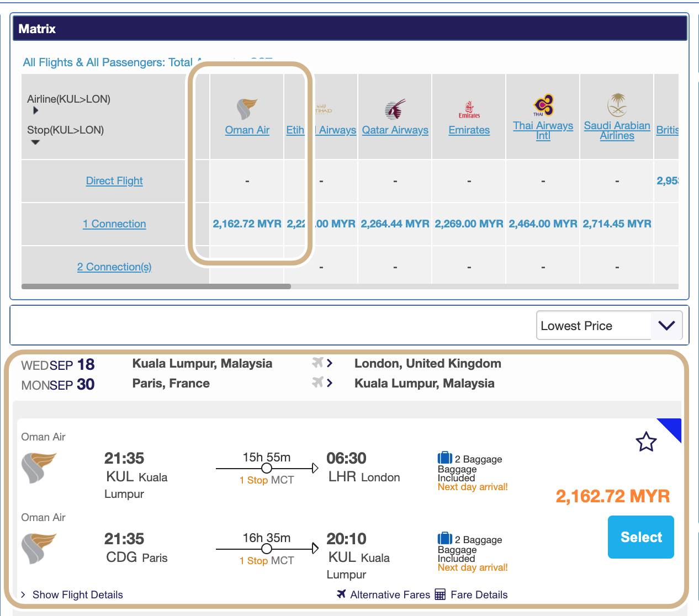
Task: Favorite this flight with the star icon
Action: [645, 442]
